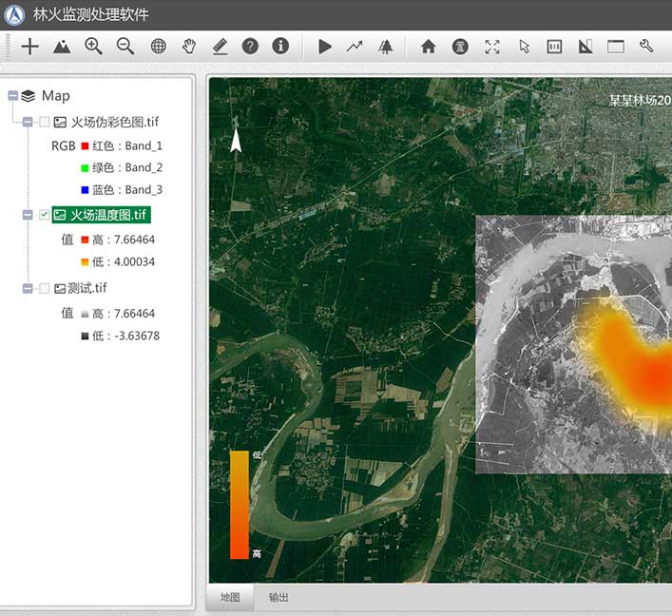The image size is (672, 616).
Task: Enable the 测试.tif layer checkbox
Action: click(x=44, y=288)
